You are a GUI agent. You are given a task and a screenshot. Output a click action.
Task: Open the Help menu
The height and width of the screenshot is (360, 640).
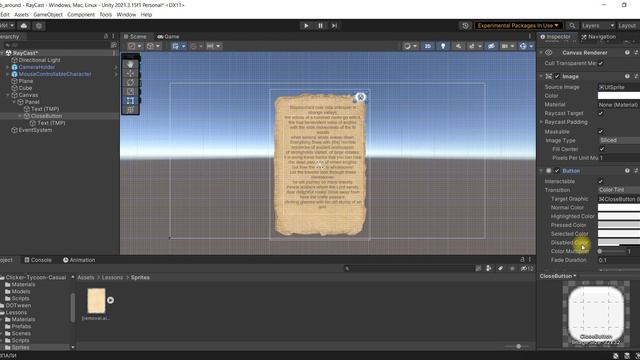click(x=146, y=14)
